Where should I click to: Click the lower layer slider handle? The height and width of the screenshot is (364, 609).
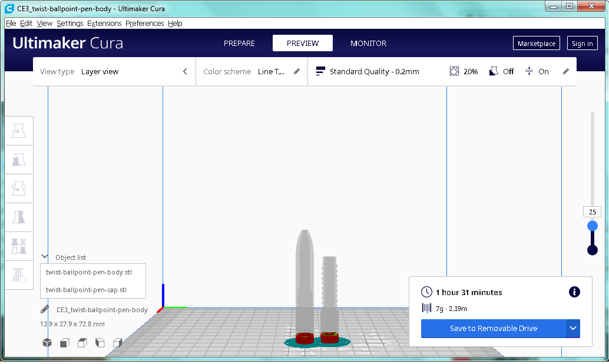click(593, 250)
